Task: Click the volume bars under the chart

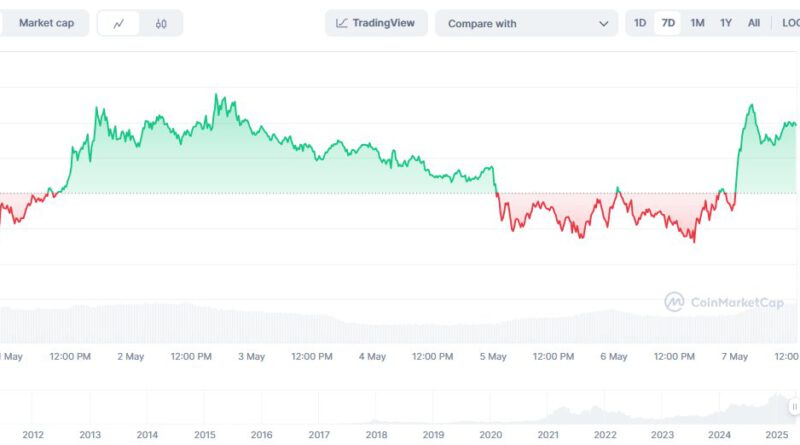Action: 400,325
